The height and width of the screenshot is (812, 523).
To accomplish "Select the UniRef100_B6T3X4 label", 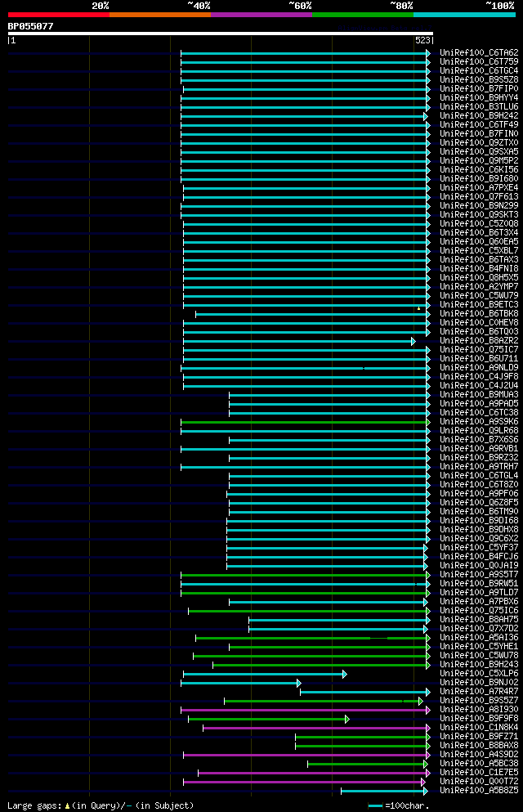I will [x=479, y=233].
